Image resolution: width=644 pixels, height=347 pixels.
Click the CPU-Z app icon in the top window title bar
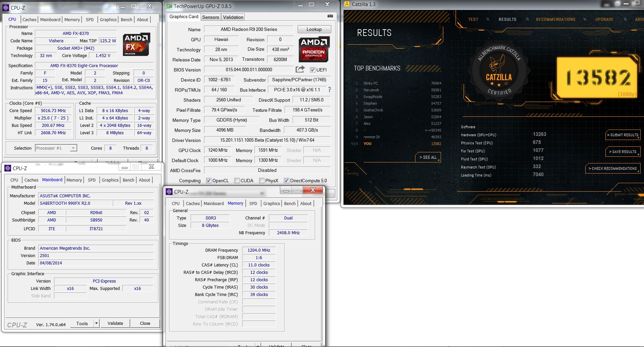pyautogui.click(x=5, y=7)
